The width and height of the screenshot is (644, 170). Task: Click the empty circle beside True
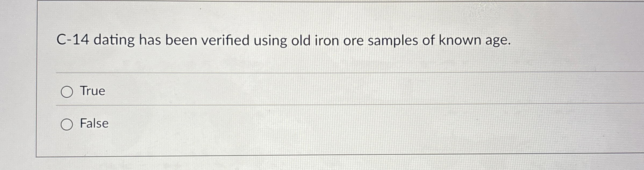point(67,92)
